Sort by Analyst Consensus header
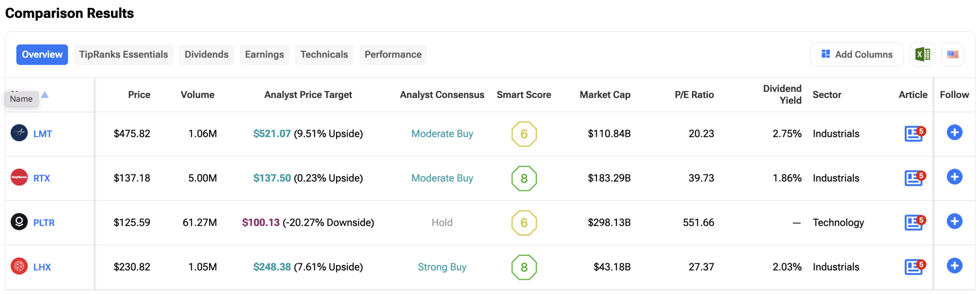 tap(442, 95)
